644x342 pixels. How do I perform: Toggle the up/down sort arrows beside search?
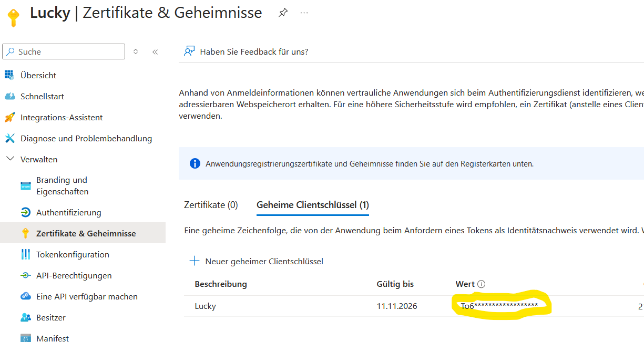136,51
